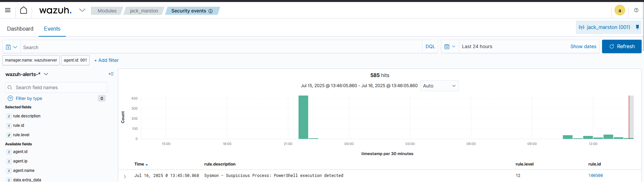644x182 pixels.
Task: Collapse the fields sidebar
Action: (x=111, y=74)
